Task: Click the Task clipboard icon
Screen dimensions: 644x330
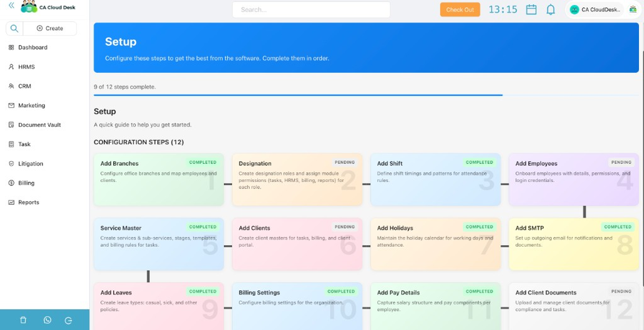Action: tap(11, 144)
